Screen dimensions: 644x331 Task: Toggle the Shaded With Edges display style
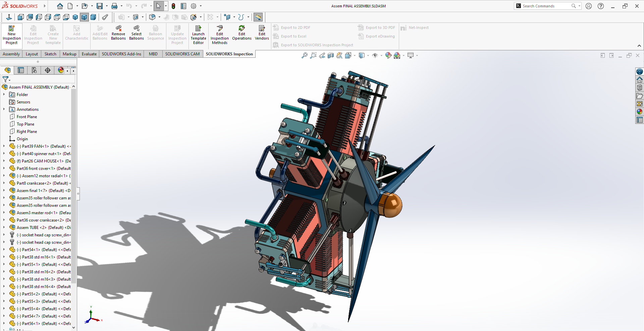click(x=84, y=17)
